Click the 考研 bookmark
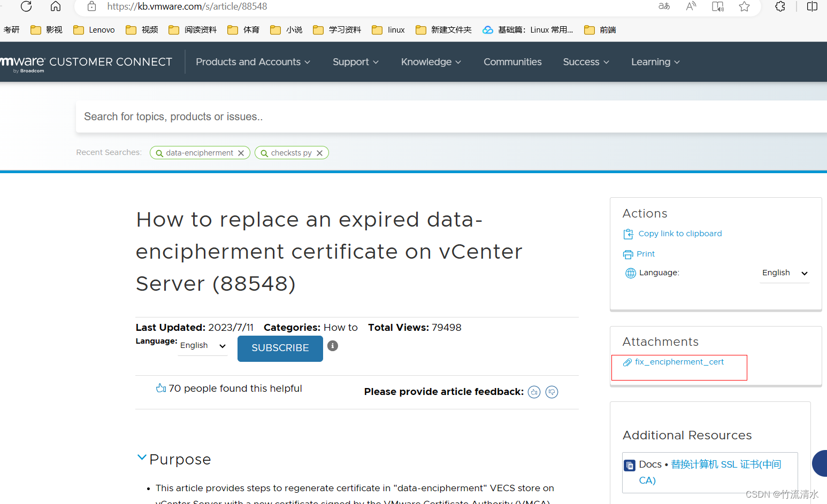Screen dimensions: 827x504 click(11, 30)
